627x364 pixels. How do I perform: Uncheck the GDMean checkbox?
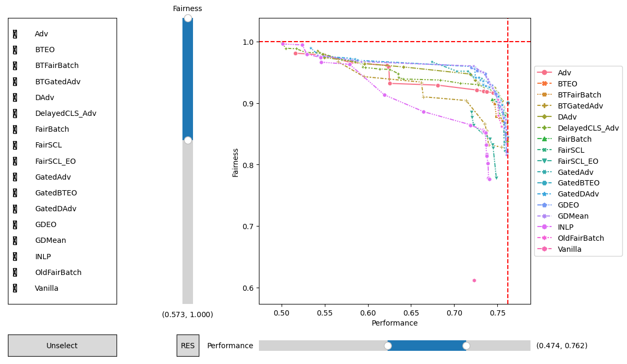click(x=15, y=241)
